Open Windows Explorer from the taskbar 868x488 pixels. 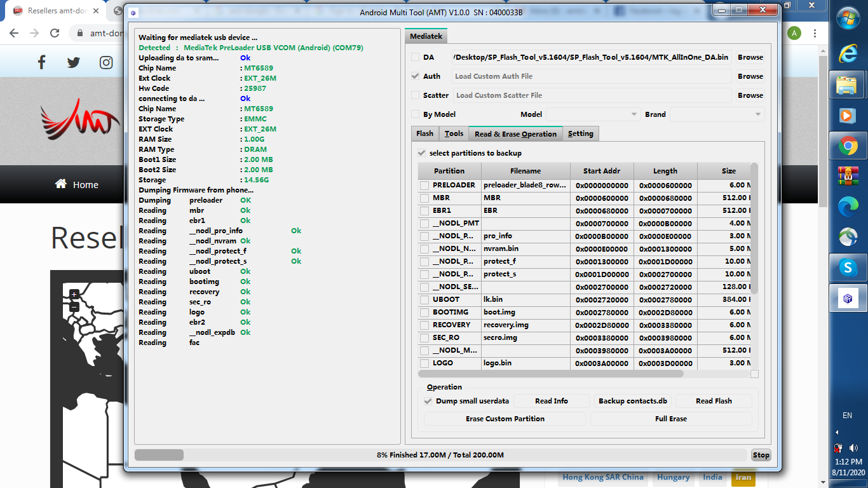click(x=848, y=85)
